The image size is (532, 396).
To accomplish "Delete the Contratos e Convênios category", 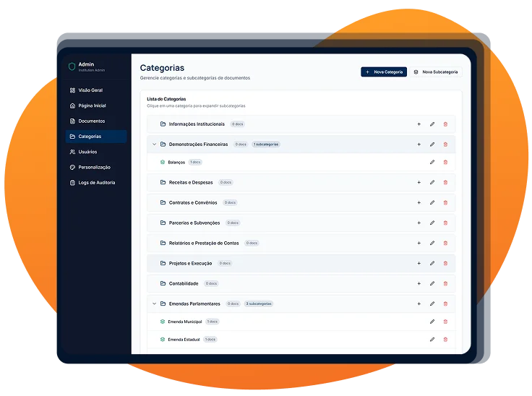I will (445, 202).
